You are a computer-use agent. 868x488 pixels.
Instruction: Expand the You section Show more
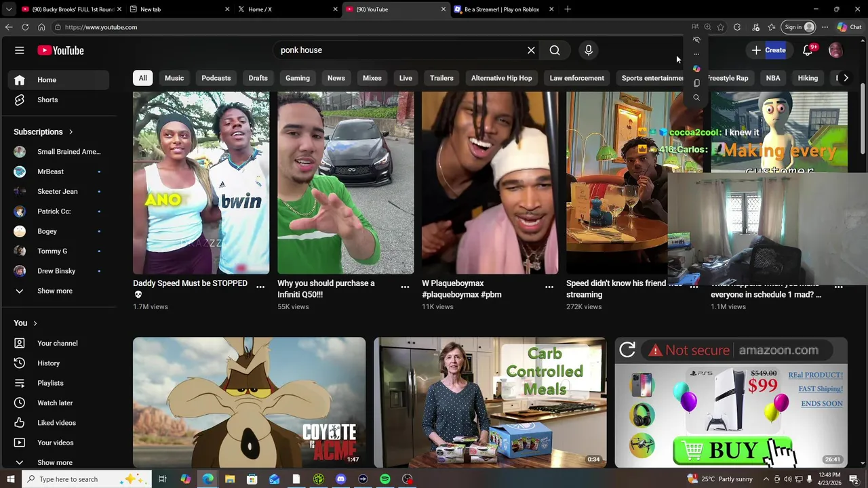click(58, 462)
